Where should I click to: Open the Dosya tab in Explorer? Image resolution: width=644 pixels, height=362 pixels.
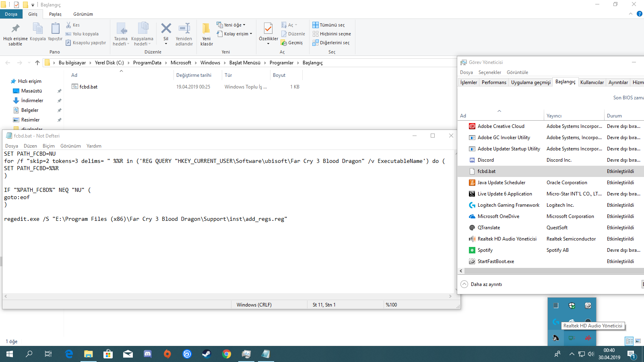point(11,14)
